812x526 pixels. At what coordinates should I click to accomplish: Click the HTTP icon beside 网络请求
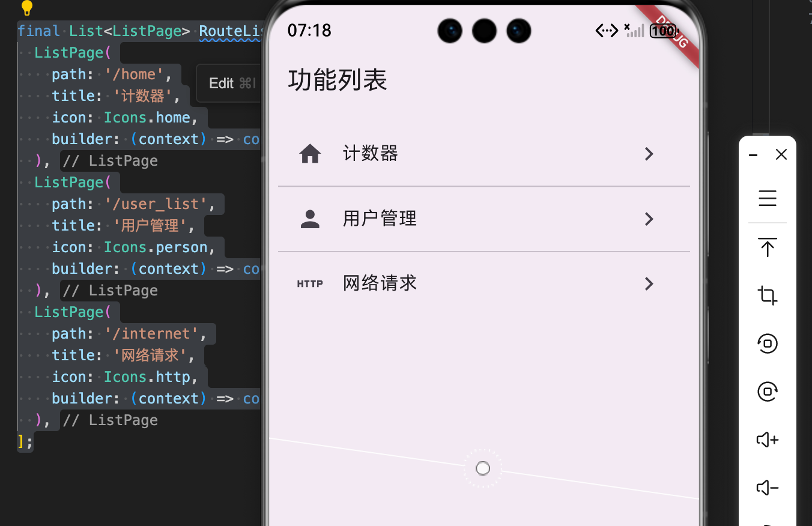point(309,283)
